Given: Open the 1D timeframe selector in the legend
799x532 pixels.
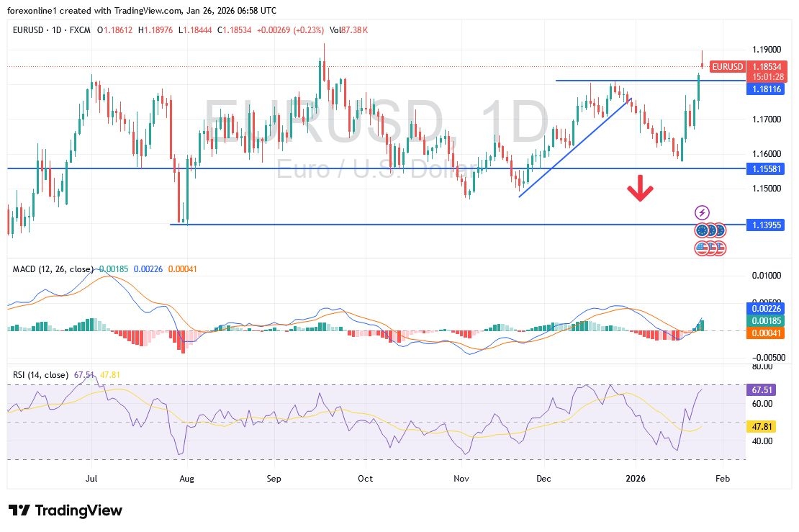Looking at the screenshot, I should click(57, 31).
